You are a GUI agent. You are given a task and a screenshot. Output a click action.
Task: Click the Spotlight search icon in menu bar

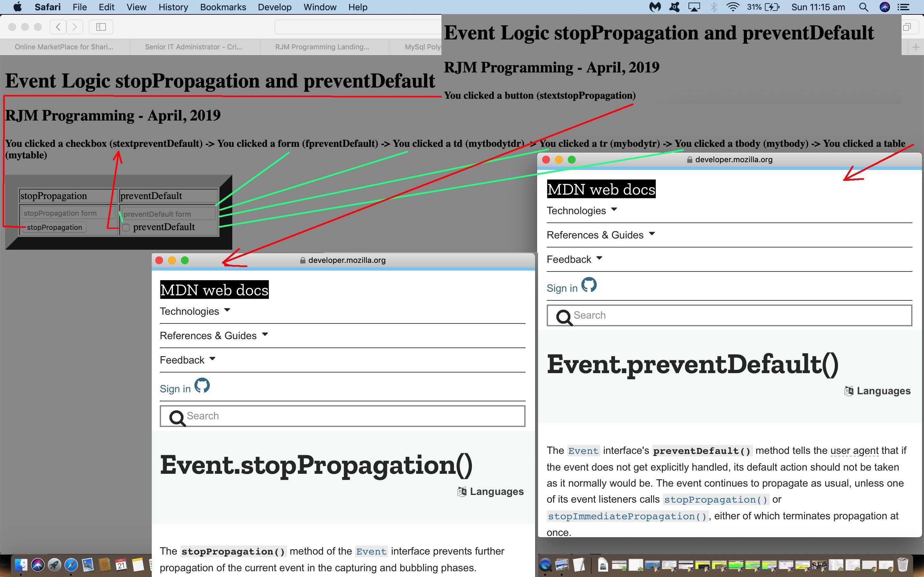[863, 7]
